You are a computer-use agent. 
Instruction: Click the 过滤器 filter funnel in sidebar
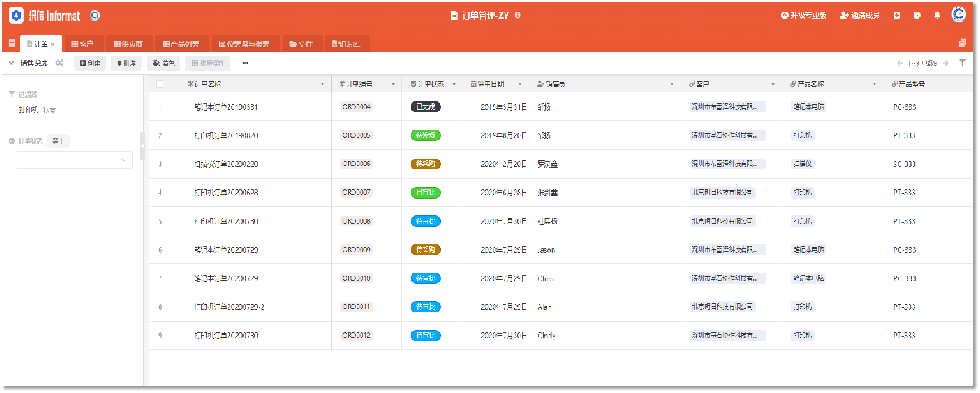pyautogui.click(x=12, y=95)
